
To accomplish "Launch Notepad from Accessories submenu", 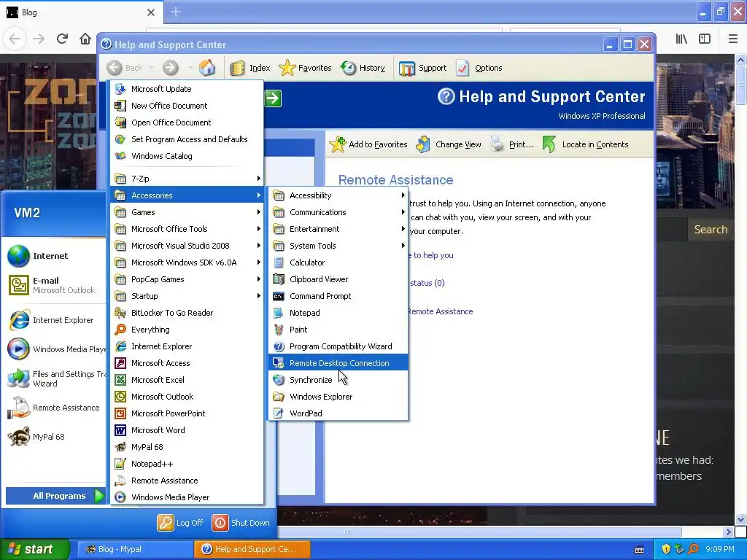I will [x=338, y=313].
